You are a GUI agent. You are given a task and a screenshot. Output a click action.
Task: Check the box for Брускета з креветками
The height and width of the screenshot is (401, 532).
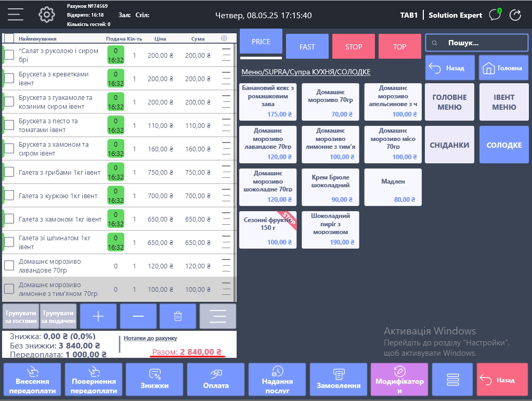click(x=9, y=79)
